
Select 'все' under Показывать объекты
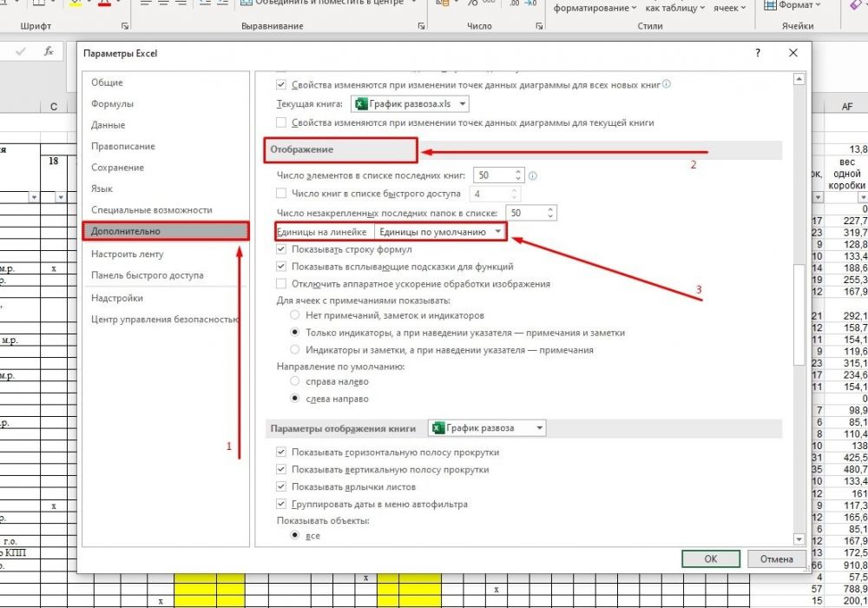tap(295, 535)
